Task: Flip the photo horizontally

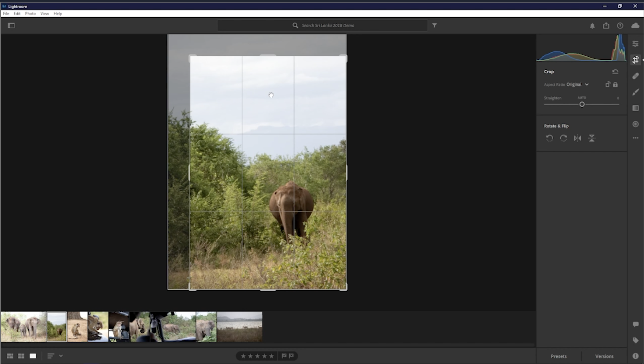Action: pos(578,138)
